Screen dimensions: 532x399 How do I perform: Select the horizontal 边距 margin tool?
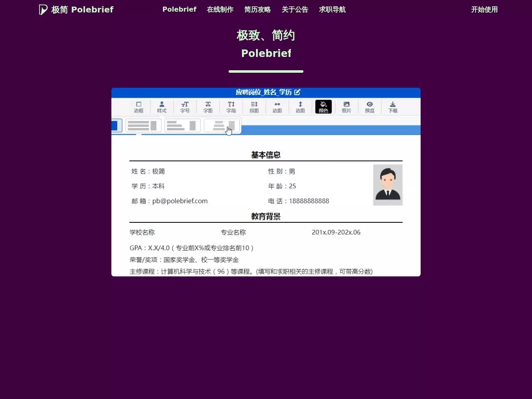click(x=277, y=107)
